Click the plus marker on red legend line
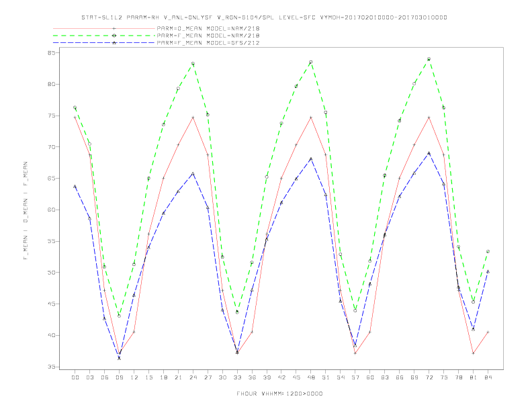The width and height of the screenshot is (532, 411). pyautogui.click(x=114, y=28)
